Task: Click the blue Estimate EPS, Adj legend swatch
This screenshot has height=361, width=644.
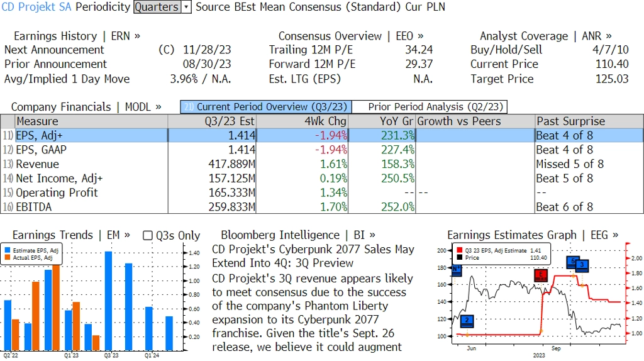Action: (x=8, y=250)
